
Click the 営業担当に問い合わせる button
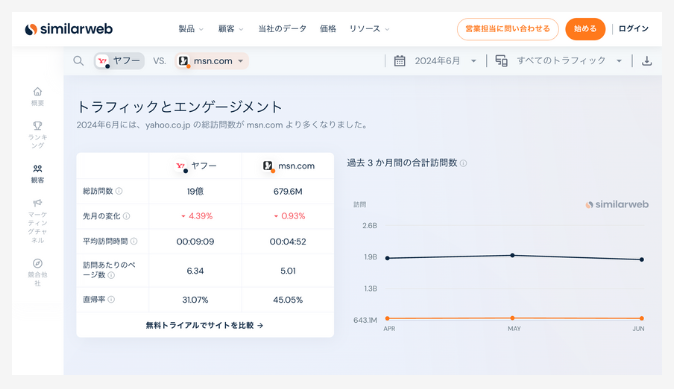coord(508,29)
